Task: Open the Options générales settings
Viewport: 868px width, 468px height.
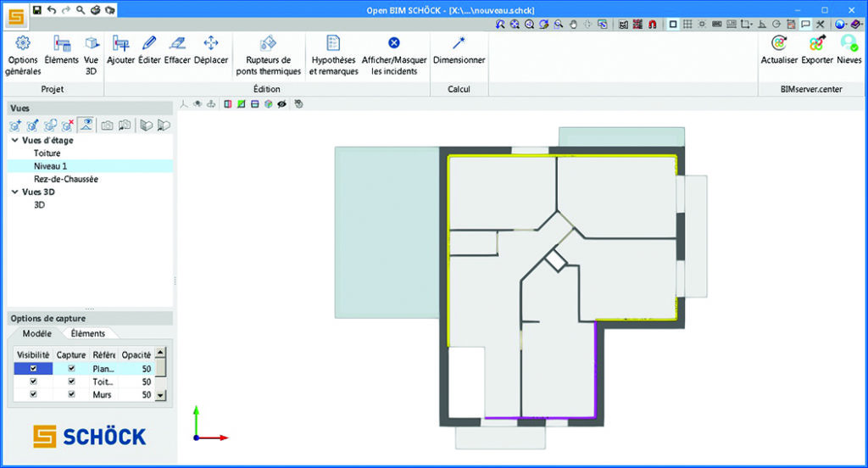Action: [23, 55]
